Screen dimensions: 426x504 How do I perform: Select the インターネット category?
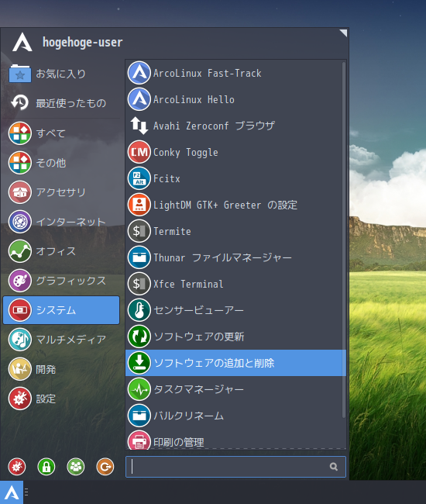pyautogui.click(x=61, y=222)
